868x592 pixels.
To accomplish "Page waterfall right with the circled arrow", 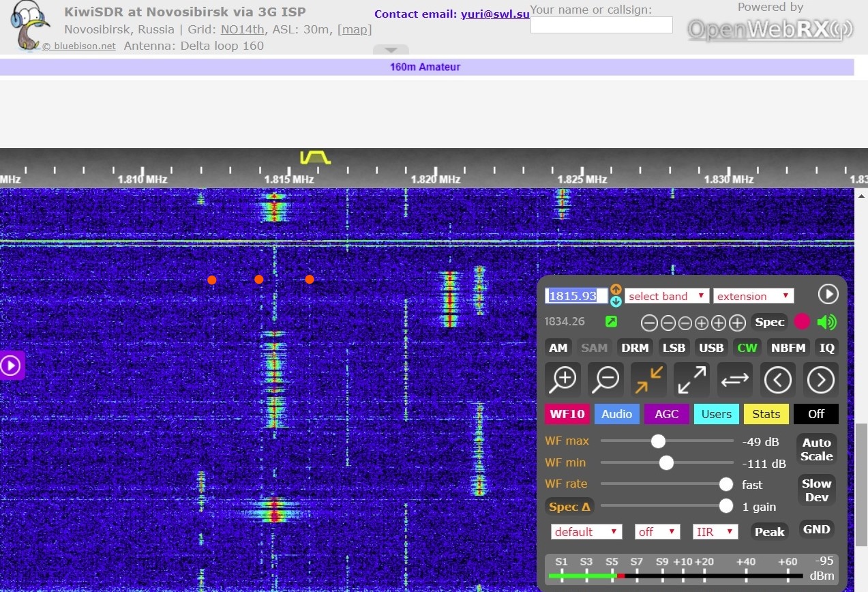I will 820,379.
